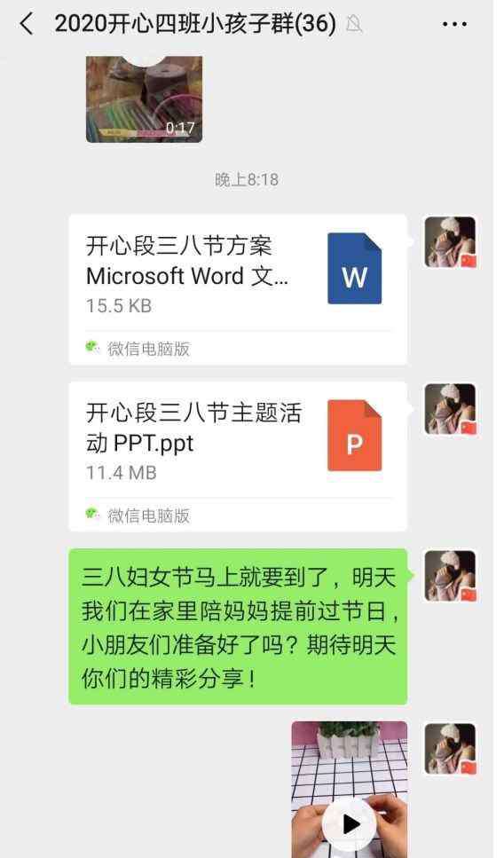Viewport: 504px width, 858px height.
Task: Open the 开心段三八节方案 Word file message
Action: click(238, 289)
